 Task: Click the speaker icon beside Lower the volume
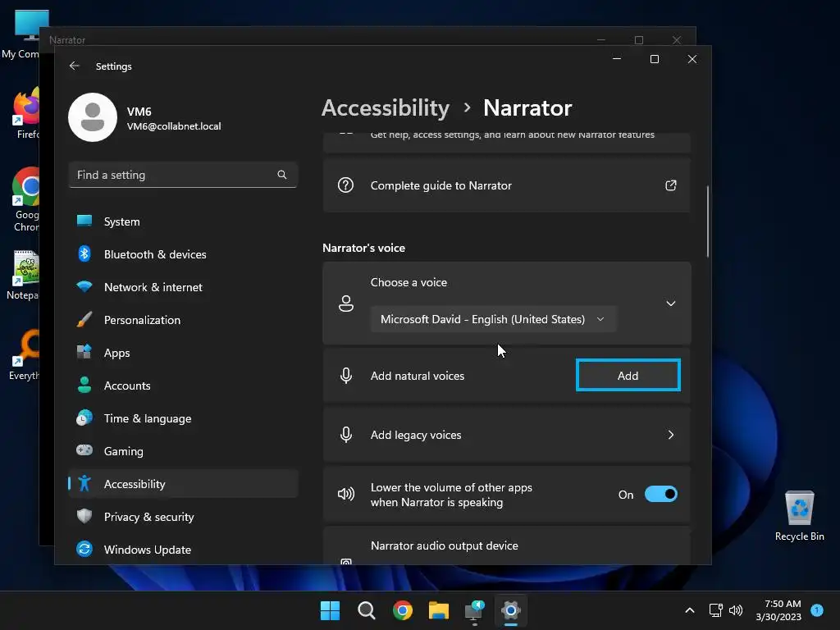click(346, 494)
